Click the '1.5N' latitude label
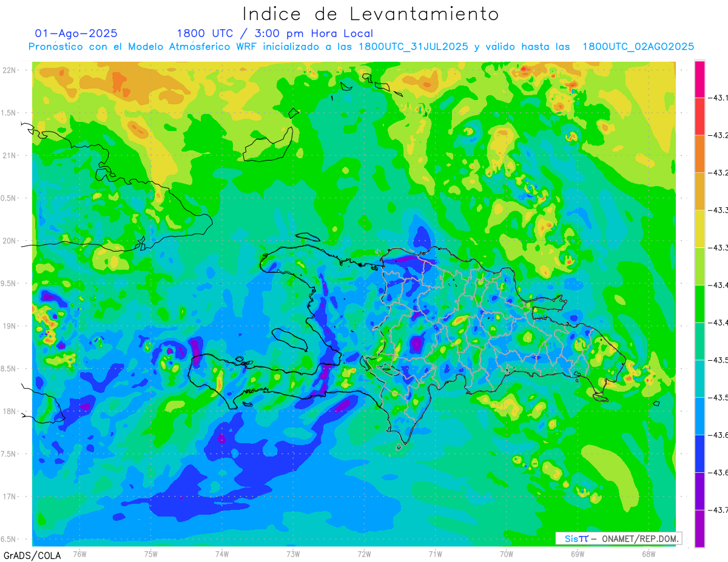 pyautogui.click(x=8, y=113)
